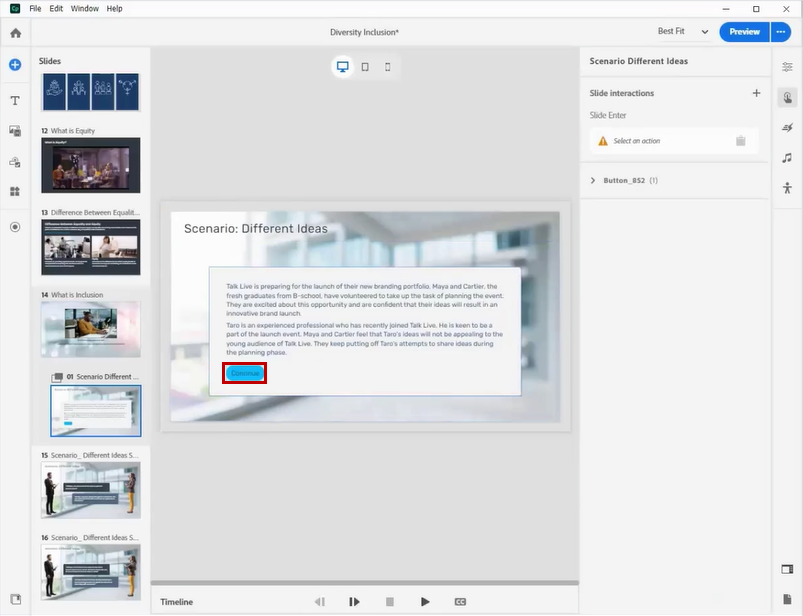Open the File menu
The image size is (803, 616).
tap(35, 9)
